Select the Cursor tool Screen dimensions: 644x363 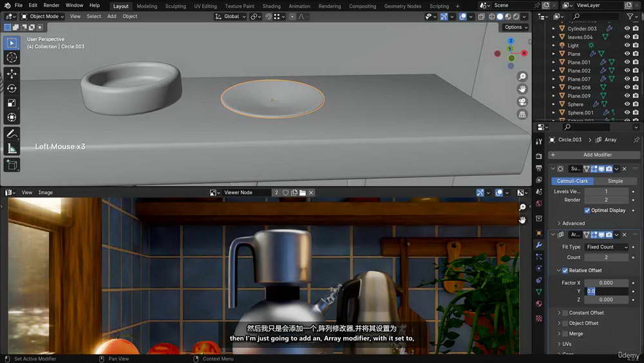pyautogui.click(x=12, y=57)
